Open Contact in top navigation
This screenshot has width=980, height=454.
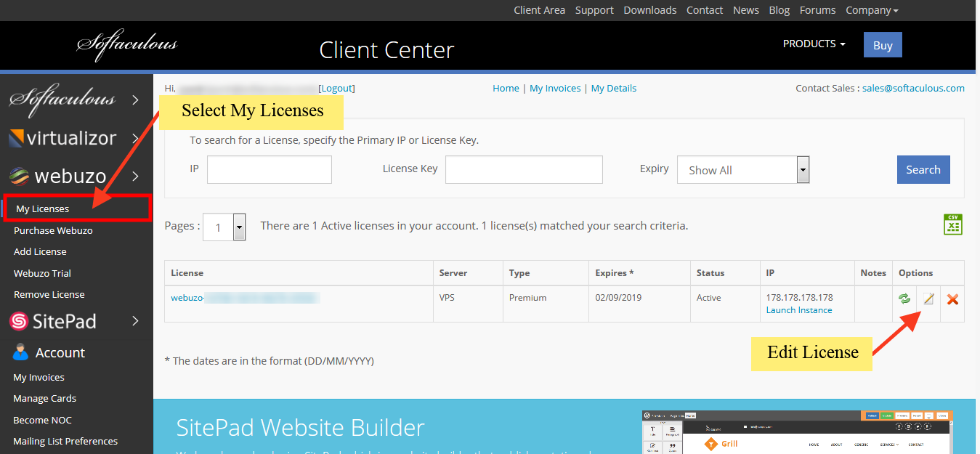705,10
